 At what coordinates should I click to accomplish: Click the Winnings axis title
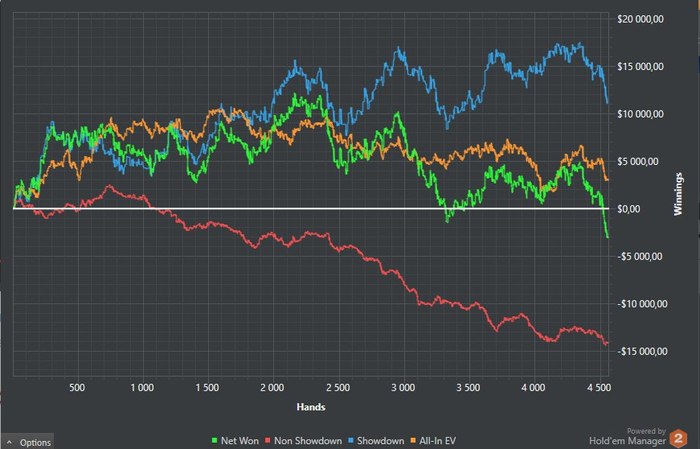[x=678, y=194]
